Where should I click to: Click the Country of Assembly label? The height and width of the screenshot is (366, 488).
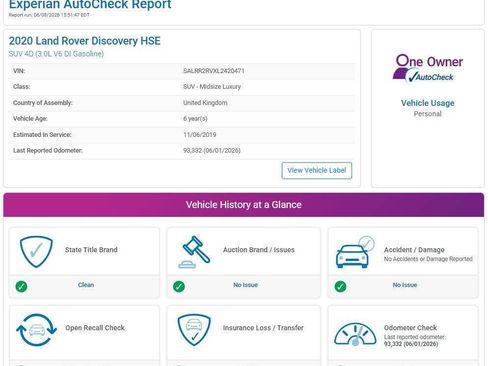(x=42, y=103)
